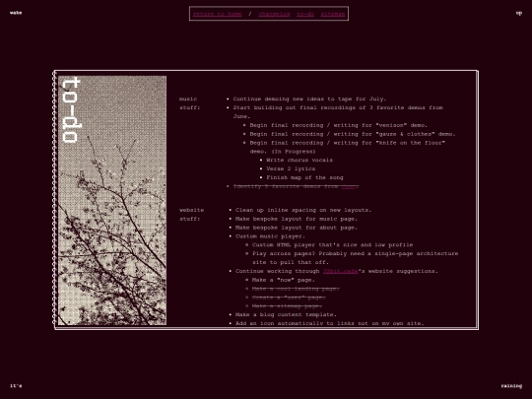
Task: Click "Clean up inline spacing" item
Action: 303,210
